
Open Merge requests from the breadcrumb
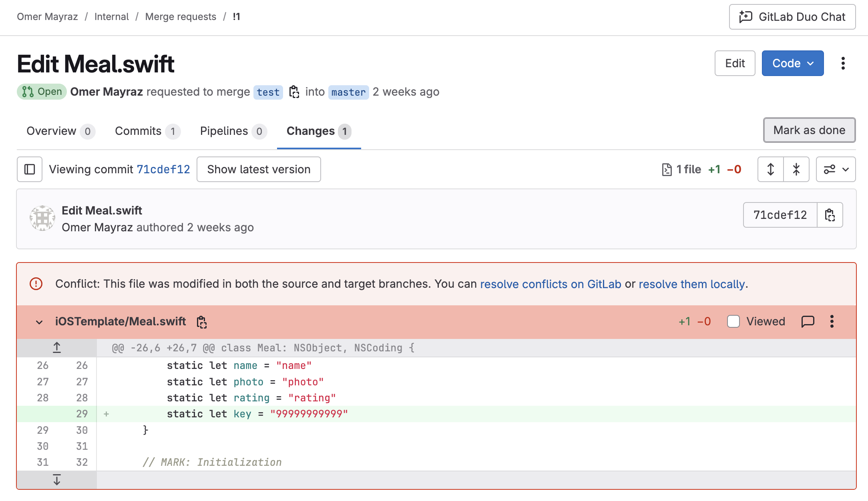click(x=181, y=16)
